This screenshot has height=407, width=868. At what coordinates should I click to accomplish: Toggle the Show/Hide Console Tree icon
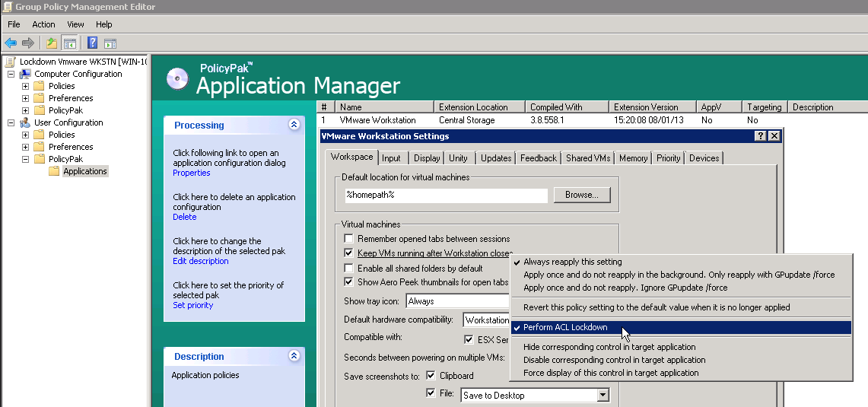tap(69, 43)
